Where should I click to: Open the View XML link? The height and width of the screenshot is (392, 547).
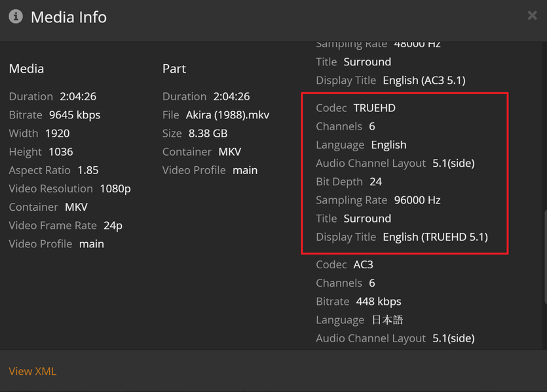click(x=33, y=371)
